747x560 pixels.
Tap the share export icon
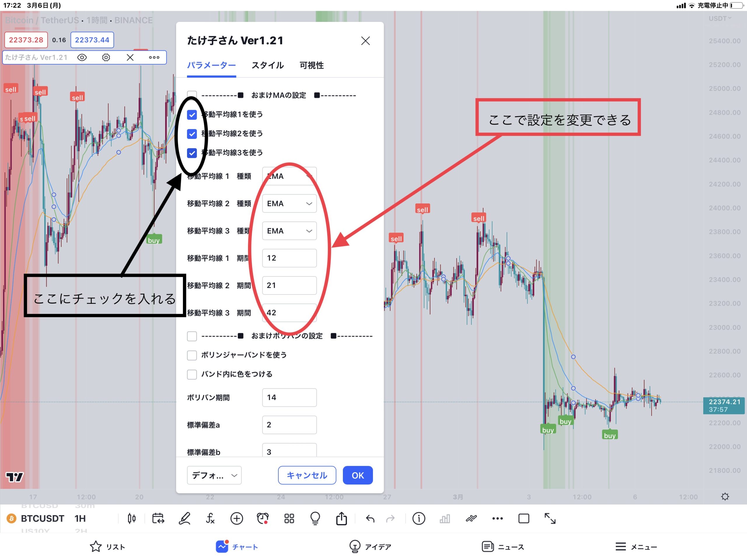coord(341,519)
